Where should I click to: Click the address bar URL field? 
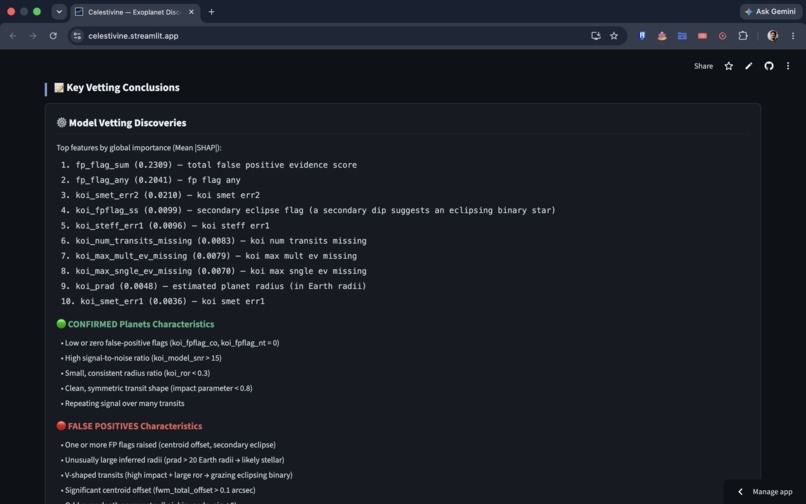(x=329, y=36)
